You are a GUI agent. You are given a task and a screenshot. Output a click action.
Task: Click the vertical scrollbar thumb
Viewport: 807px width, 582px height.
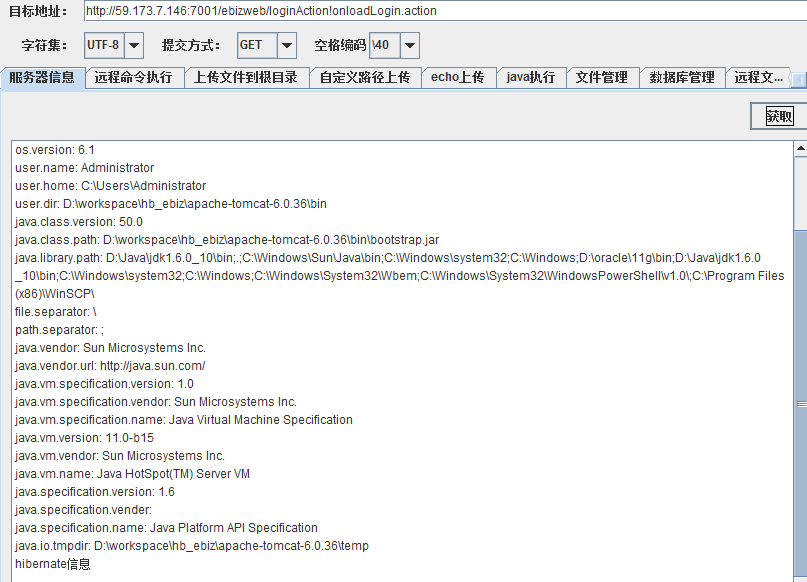click(800, 404)
